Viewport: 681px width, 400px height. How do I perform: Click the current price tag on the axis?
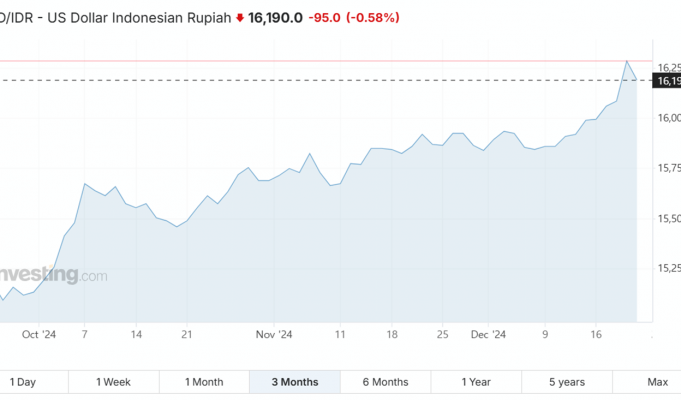[667, 81]
